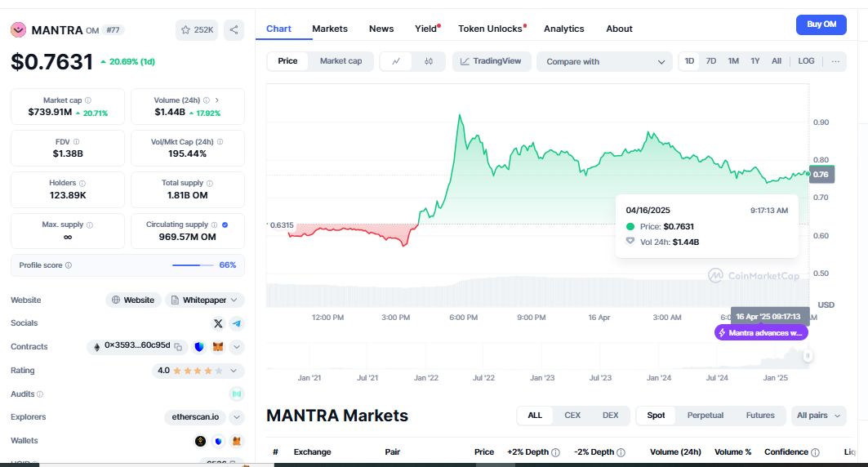868x467 pixels.
Task: Expand the explorers list chevron
Action: (236, 417)
